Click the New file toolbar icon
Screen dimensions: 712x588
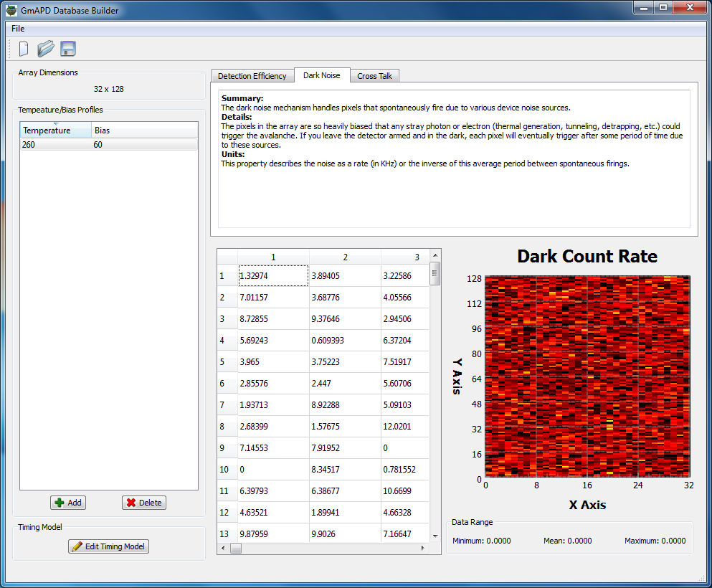(24, 49)
